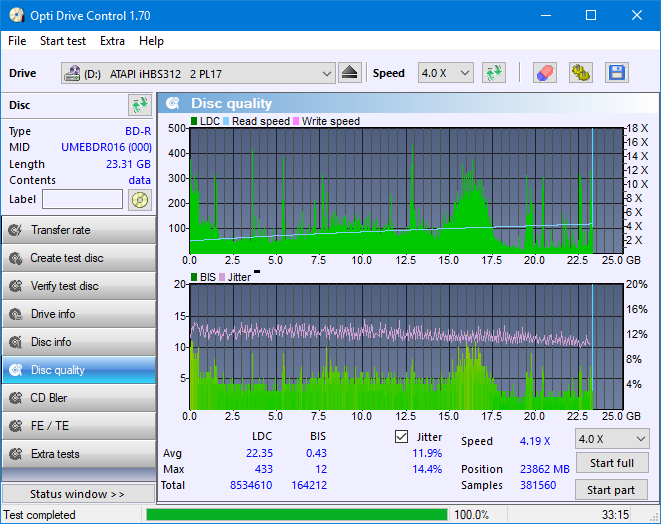Open the Start test menu
Image resolution: width=661 pixels, height=524 pixels.
click(63, 41)
